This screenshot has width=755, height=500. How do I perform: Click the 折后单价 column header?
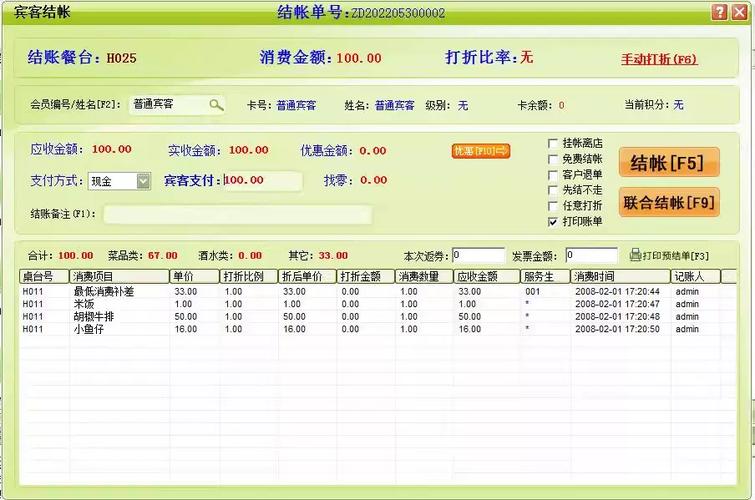[307, 276]
